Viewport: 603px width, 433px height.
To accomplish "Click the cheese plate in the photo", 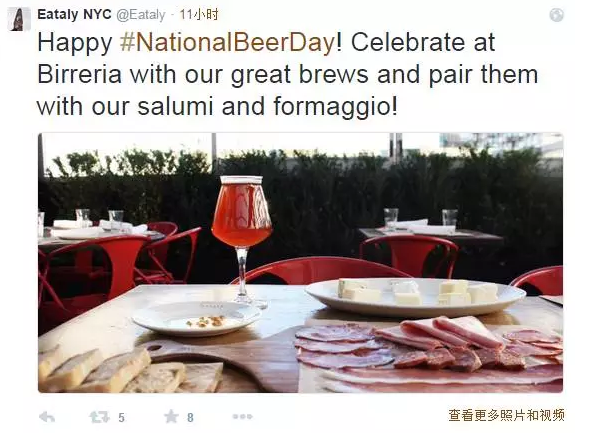I will [415, 296].
